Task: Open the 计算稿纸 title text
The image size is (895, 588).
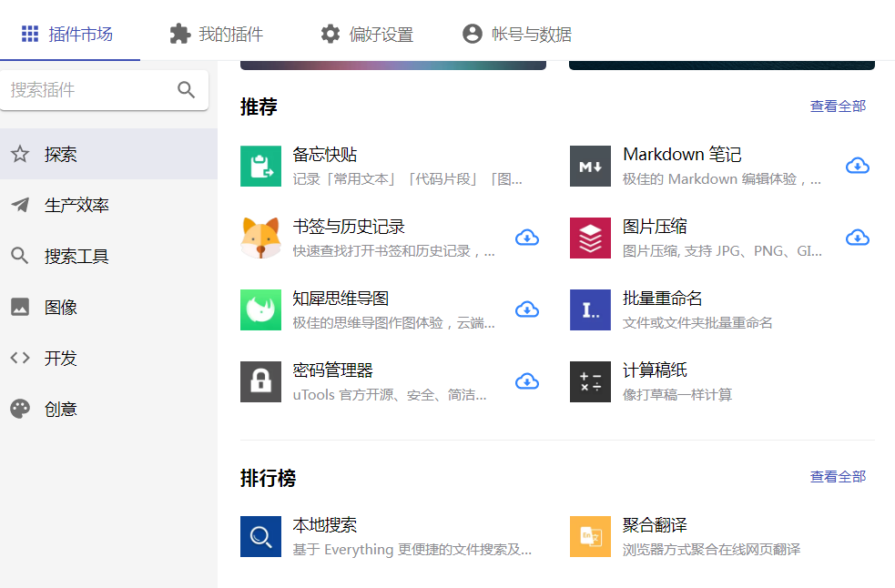Action: click(655, 370)
